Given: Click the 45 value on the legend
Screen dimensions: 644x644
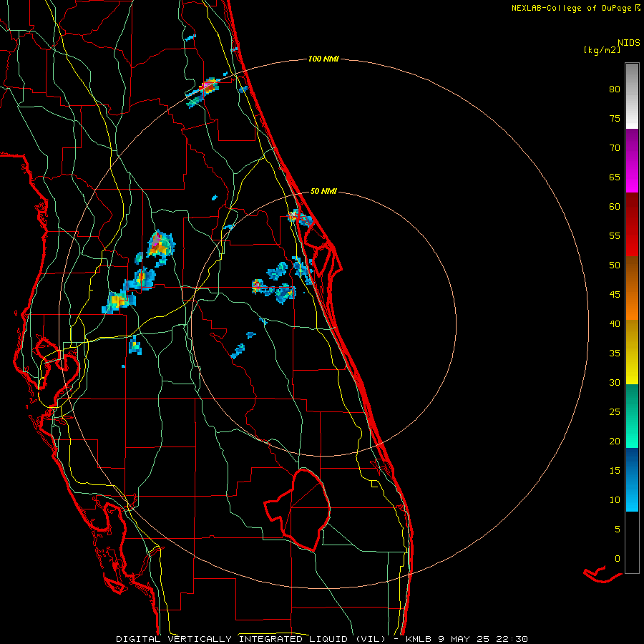Looking at the screenshot, I should pos(615,295).
